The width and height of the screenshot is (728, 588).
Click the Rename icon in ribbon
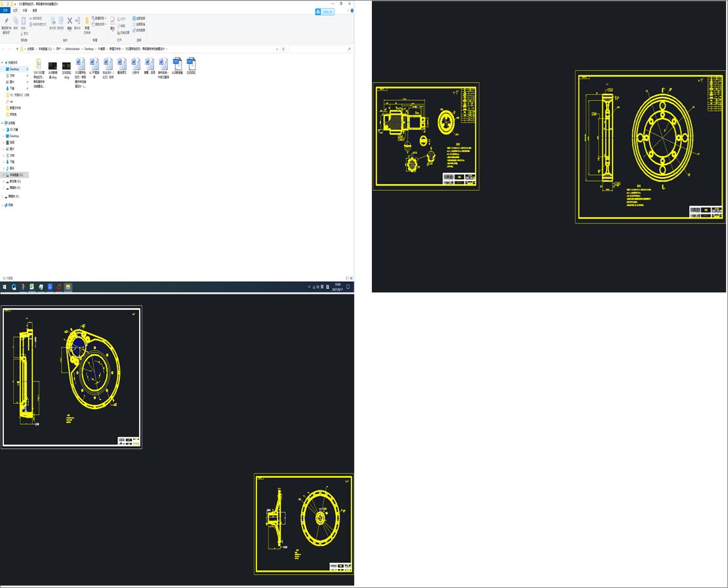click(x=77, y=21)
